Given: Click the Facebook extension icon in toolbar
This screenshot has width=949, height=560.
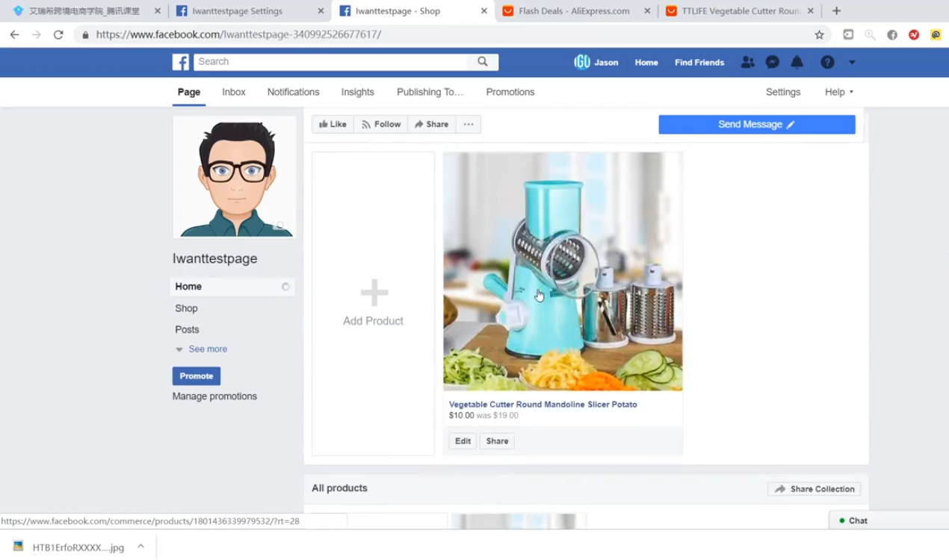Looking at the screenshot, I should (x=892, y=34).
